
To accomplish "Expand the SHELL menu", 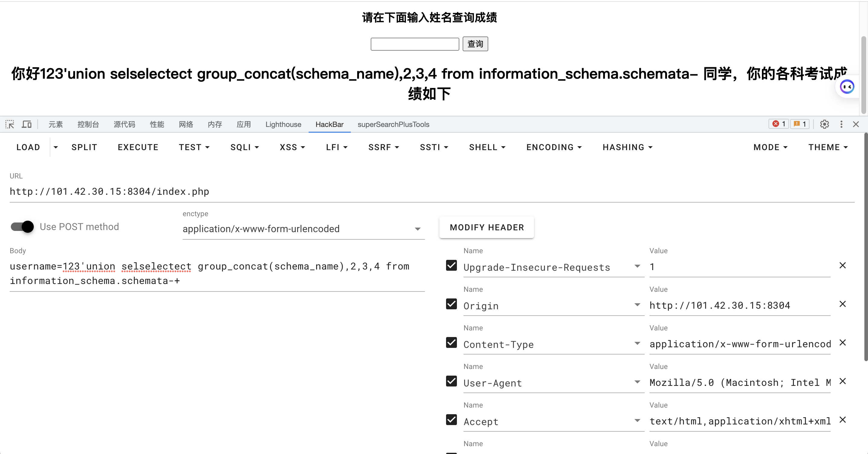I will [487, 147].
